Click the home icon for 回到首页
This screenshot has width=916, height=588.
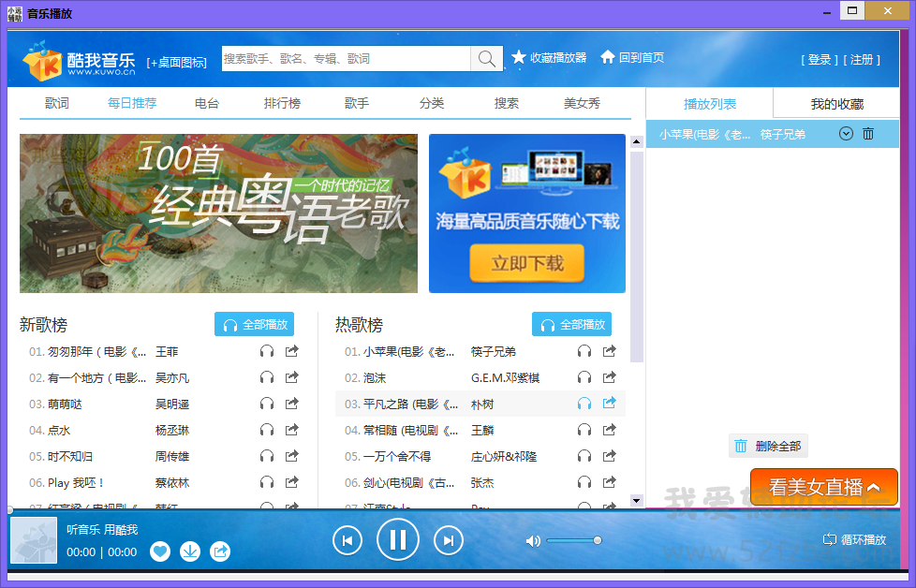pyautogui.click(x=608, y=56)
